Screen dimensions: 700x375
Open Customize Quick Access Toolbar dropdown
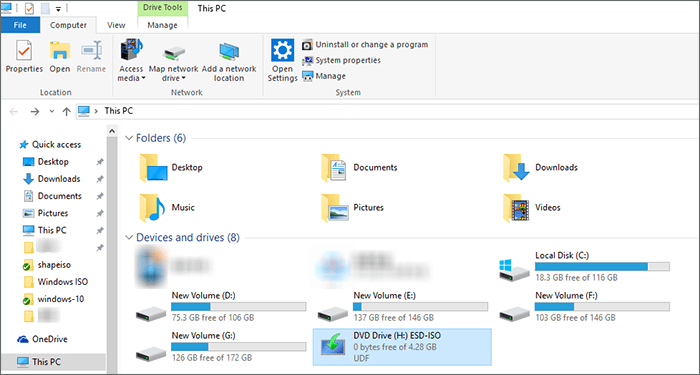point(58,9)
